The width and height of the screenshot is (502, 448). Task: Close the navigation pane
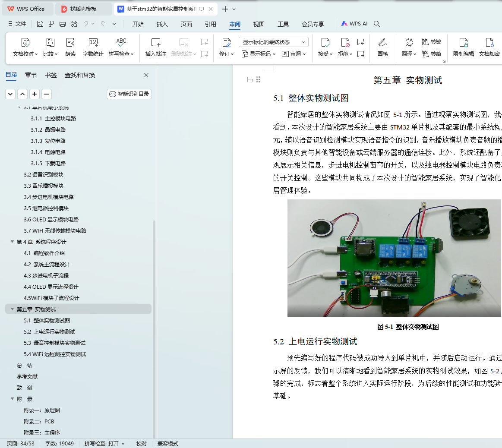tap(146, 75)
